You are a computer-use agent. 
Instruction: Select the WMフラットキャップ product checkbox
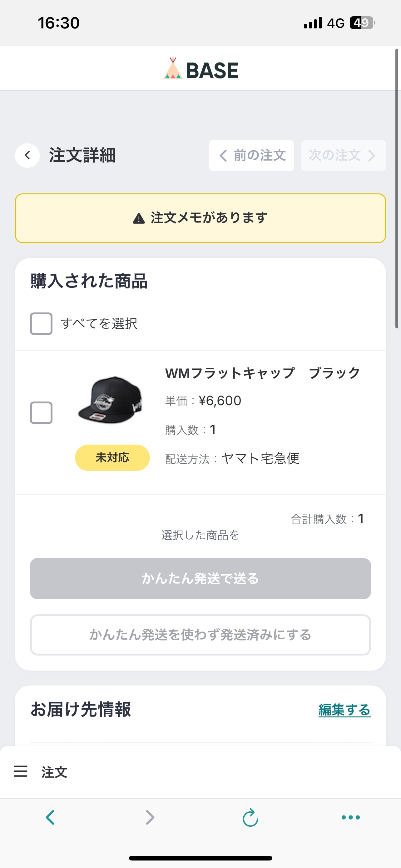[x=41, y=412]
